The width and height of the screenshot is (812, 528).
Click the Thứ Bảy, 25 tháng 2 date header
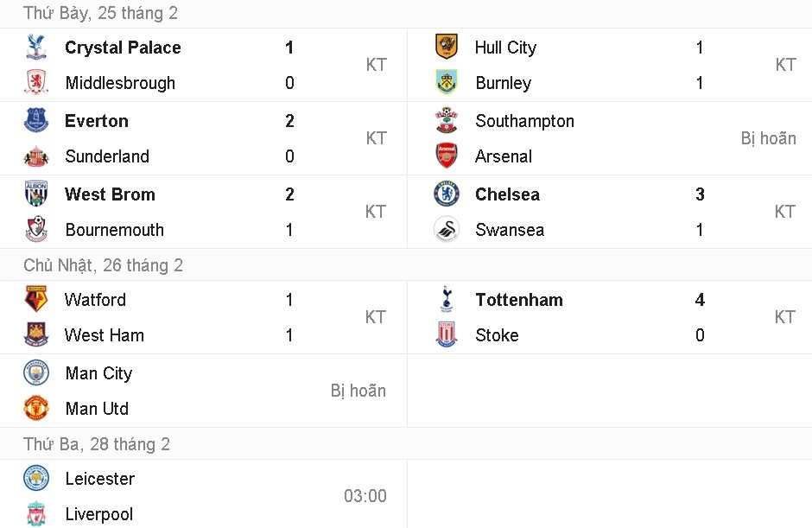click(101, 14)
